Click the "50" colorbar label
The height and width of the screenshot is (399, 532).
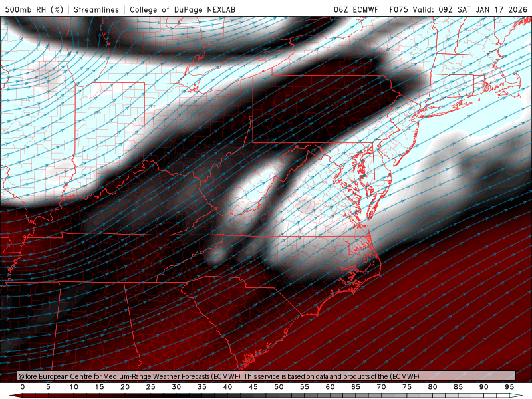coord(279,387)
